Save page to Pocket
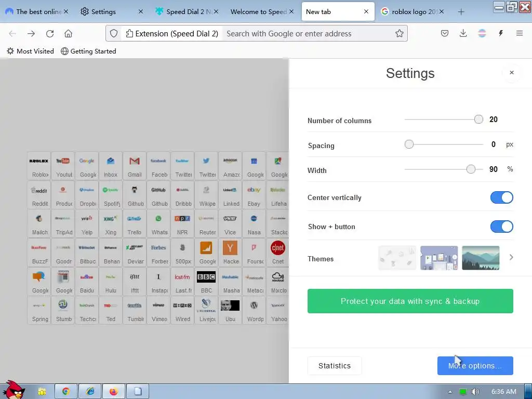Screen dimensions: 532x399 (445, 33)
